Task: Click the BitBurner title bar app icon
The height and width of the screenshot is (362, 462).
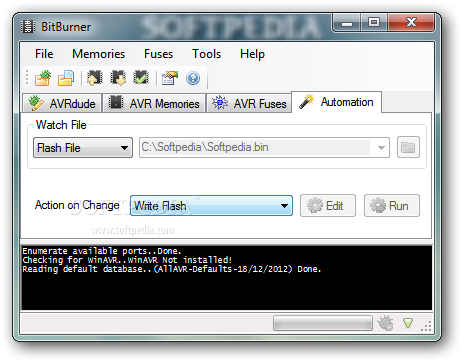Action: [28, 27]
